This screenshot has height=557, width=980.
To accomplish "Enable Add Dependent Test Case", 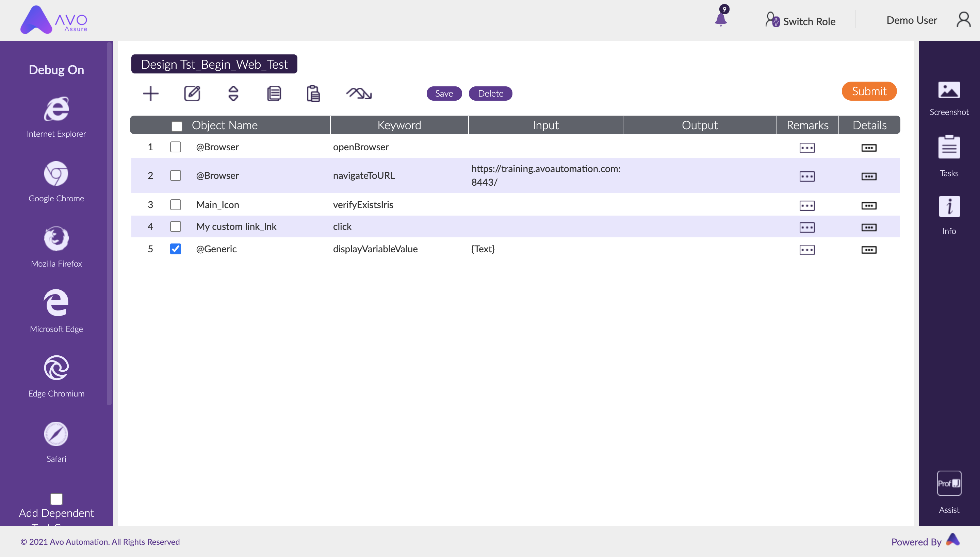I will point(56,499).
